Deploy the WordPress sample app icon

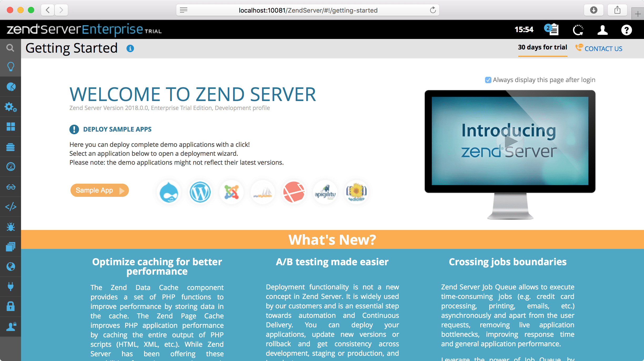200,192
